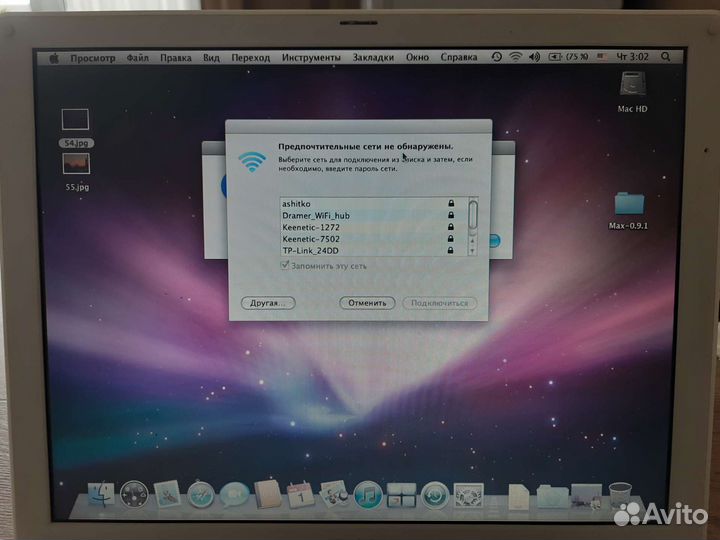The height and width of the screenshot is (540, 720).
Task: Open iChat from the Dock
Action: click(x=235, y=495)
